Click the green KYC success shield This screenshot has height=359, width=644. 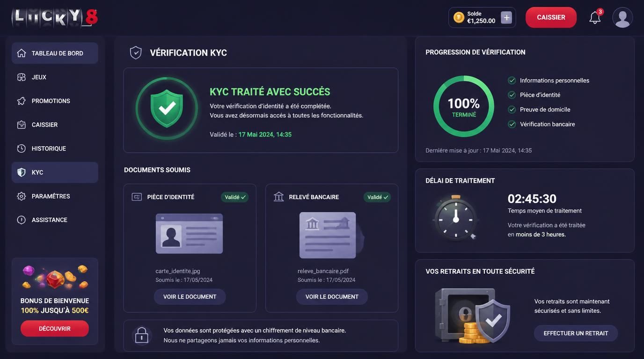click(167, 108)
